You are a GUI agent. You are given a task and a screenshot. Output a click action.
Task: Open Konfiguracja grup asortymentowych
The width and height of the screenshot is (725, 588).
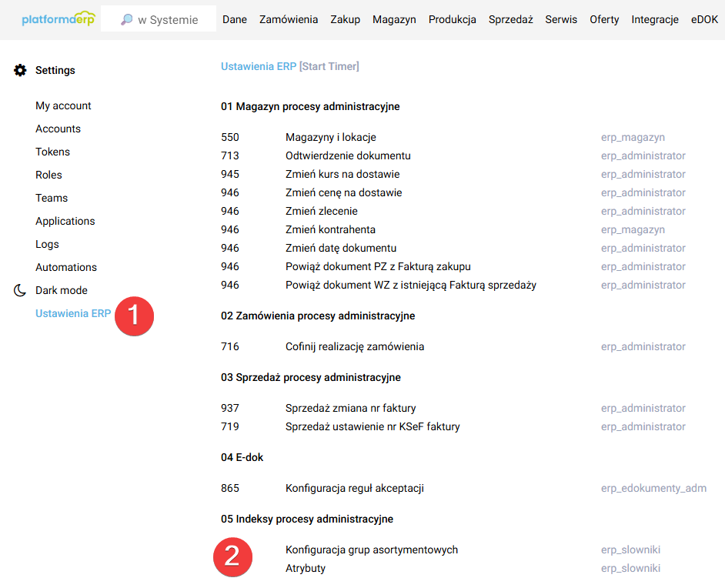coord(371,550)
